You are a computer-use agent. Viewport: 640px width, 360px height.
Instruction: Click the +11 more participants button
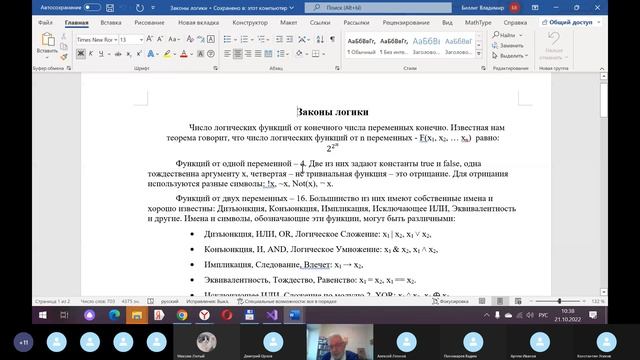pos(23,342)
